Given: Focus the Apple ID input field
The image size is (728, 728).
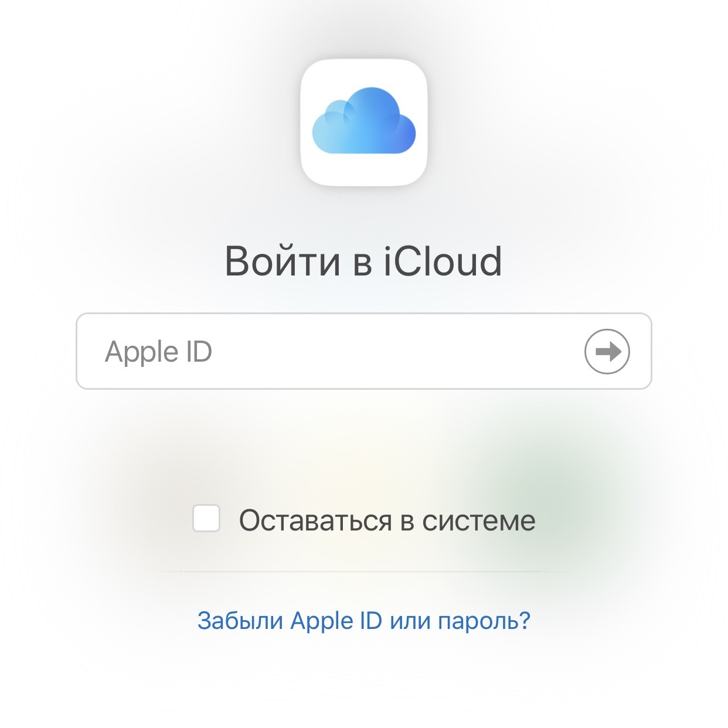Looking at the screenshot, I should click(x=364, y=351).
